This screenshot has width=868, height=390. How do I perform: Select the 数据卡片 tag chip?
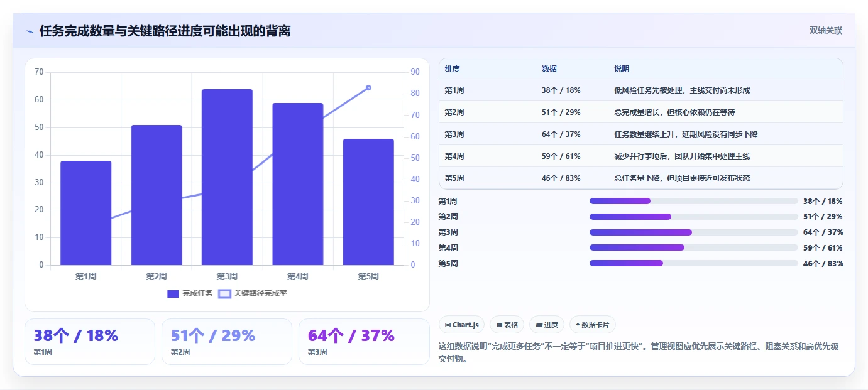592,325
